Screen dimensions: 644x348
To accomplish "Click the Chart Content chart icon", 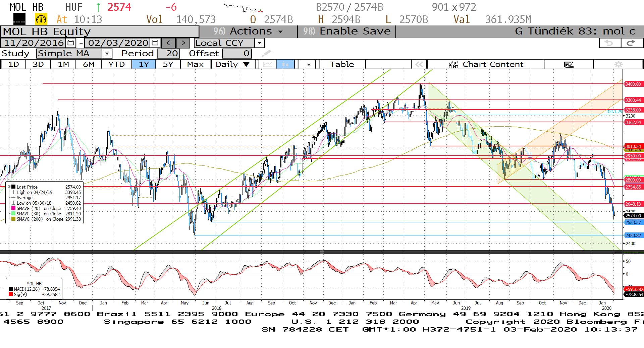I will pyautogui.click(x=453, y=64).
